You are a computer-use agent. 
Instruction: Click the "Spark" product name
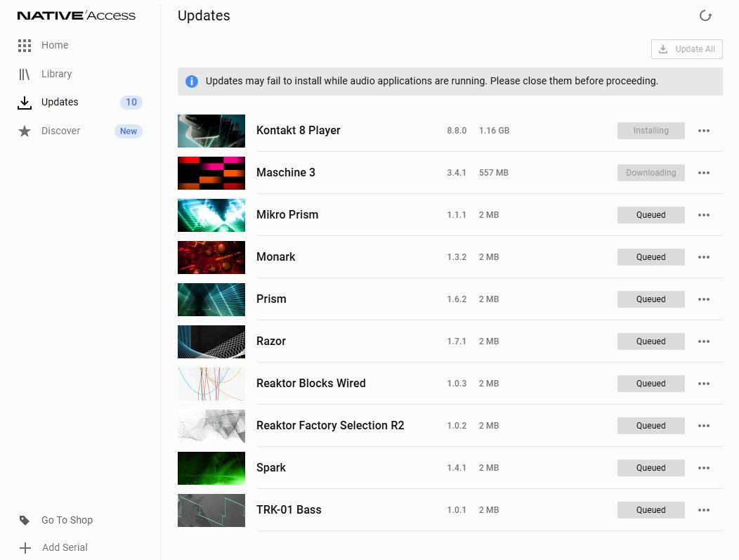271,468
